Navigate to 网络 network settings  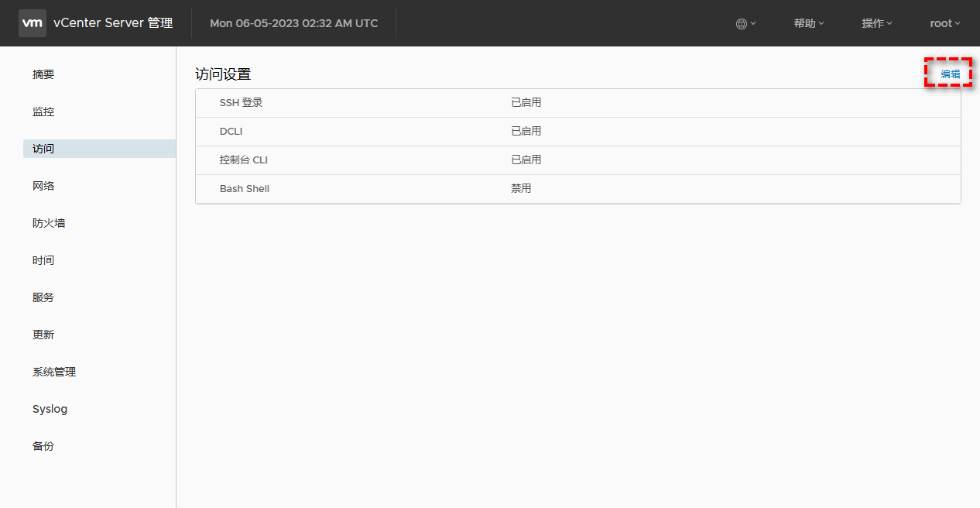click(43, 186)
